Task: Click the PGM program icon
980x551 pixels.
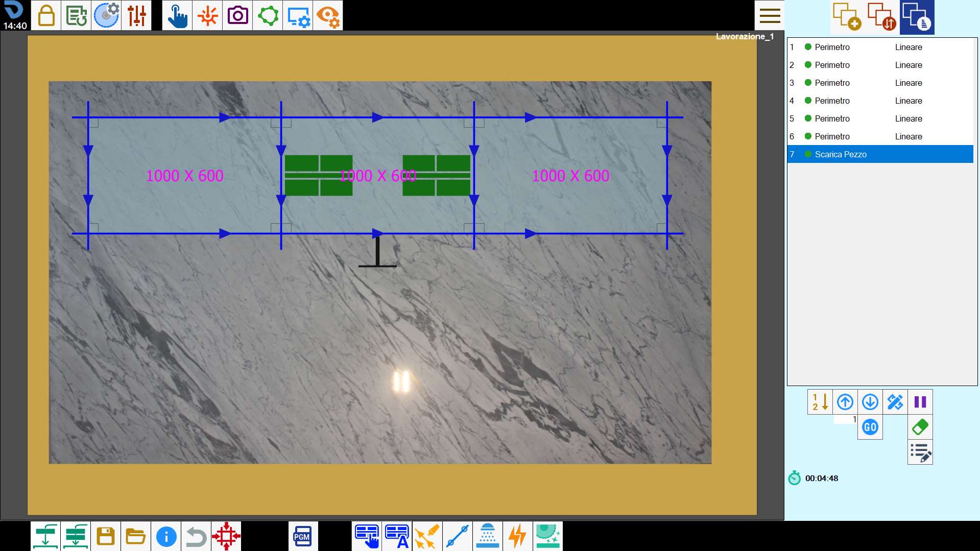Action: [303, 536]
